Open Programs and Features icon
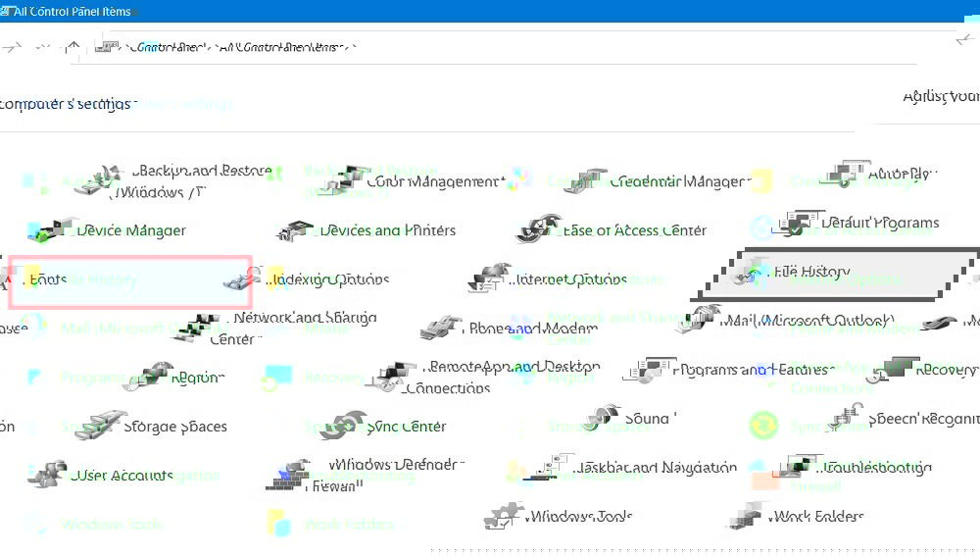Viewport: 980px width, 556px height. coord(648,370)
